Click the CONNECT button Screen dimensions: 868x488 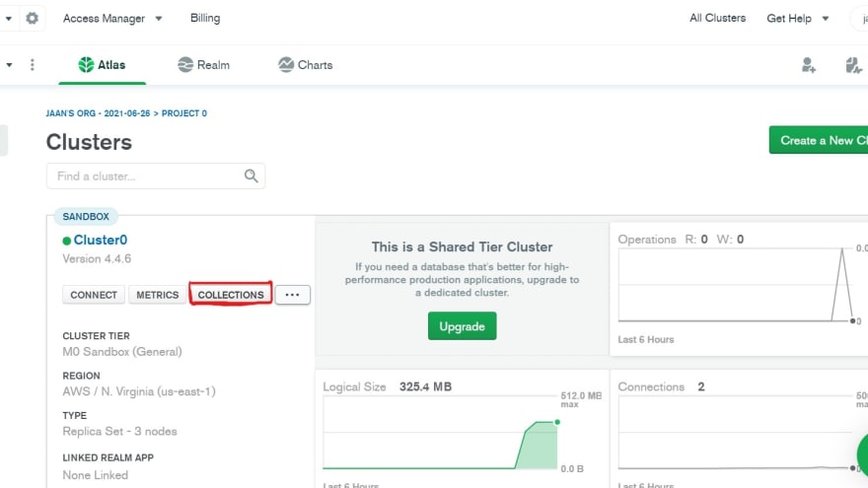pos(94,295)
